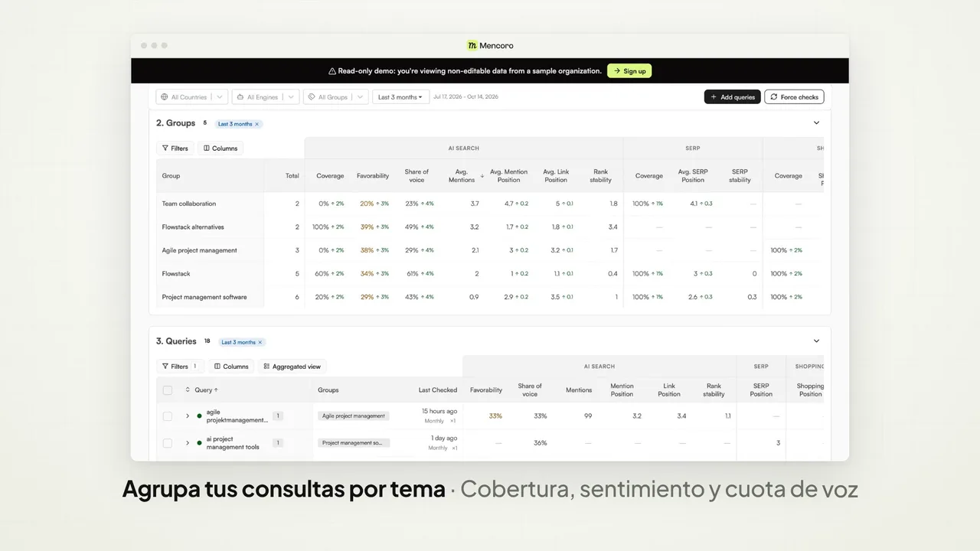Screen dimensions: 980x551
Task: Click the warning triangle icon in demo banner
Action: 332,71
